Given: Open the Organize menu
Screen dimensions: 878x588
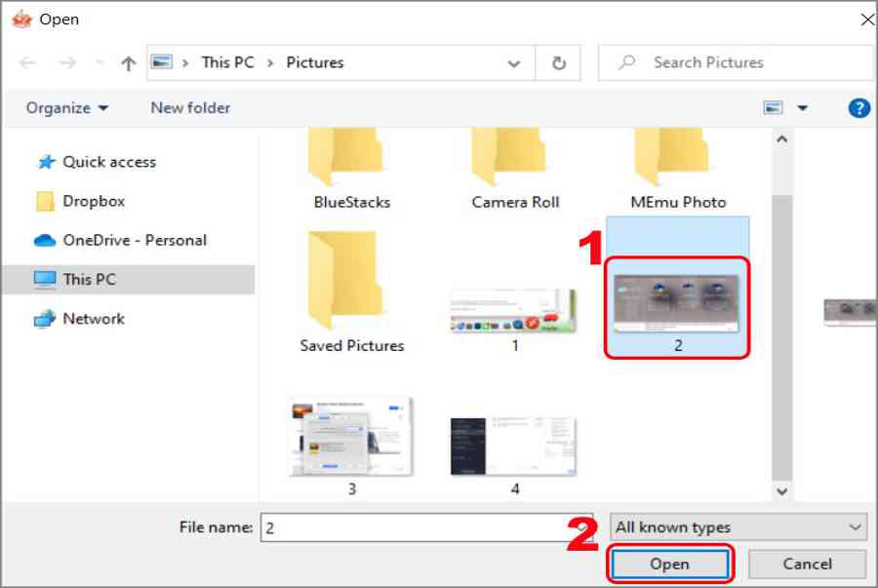Looking at the screenshot, I should tap(67, 107).
